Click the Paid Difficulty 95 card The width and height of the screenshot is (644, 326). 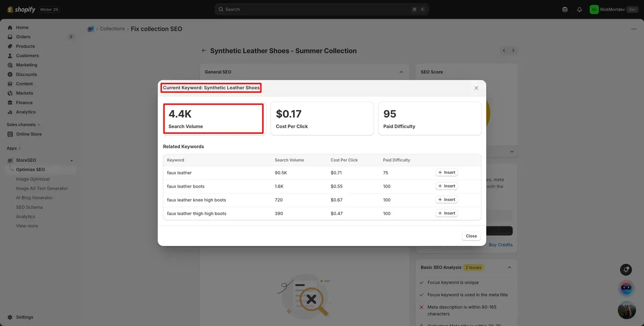(430, 119)
